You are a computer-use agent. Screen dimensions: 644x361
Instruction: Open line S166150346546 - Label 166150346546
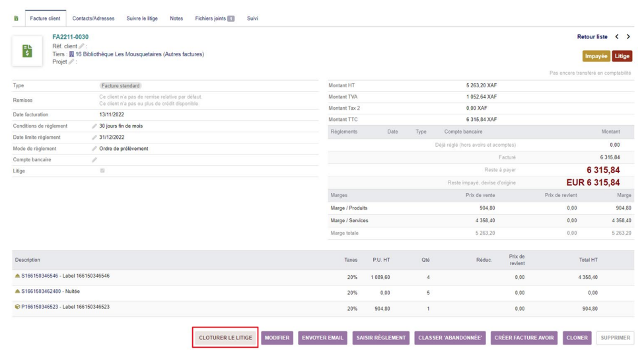click(65, 276)
